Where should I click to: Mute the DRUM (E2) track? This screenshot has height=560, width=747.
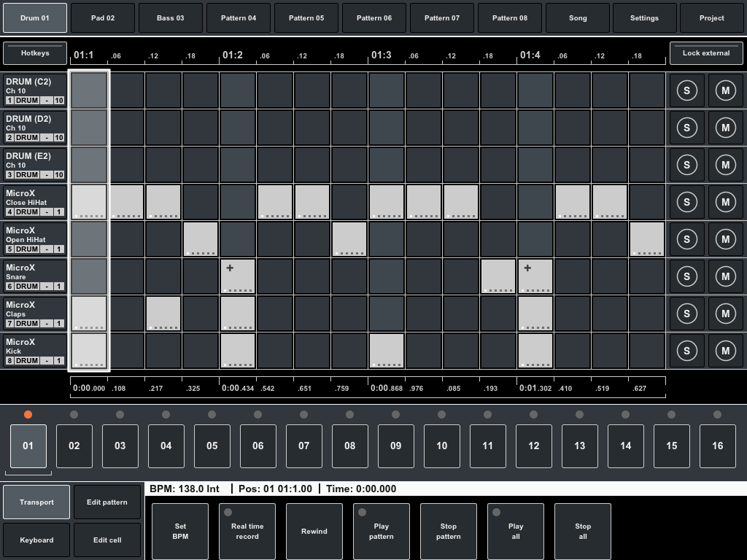click(x=726, y=165)
